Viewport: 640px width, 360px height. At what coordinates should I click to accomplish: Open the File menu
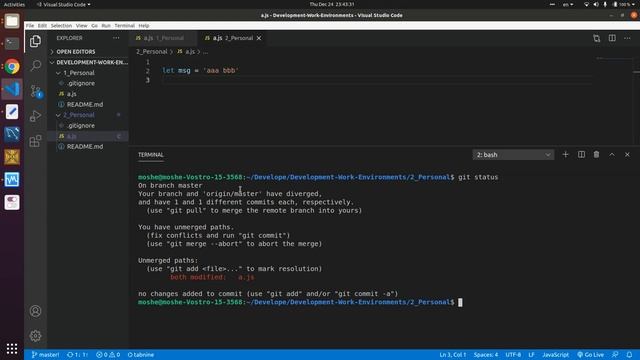coord(30,25)
